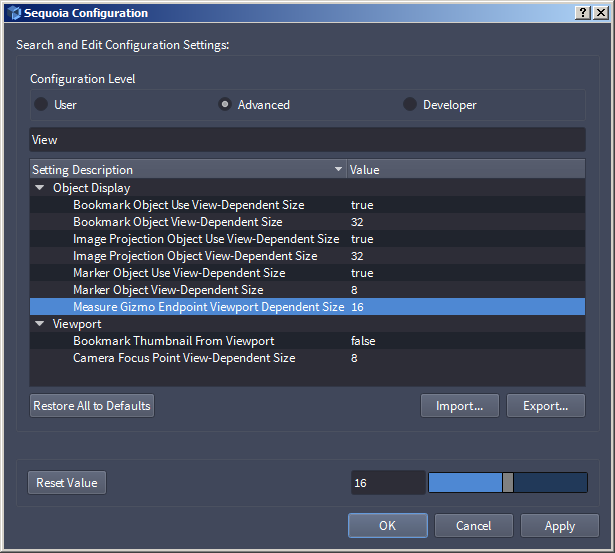
Task: Click the gray handle of value slider
Action: (x=508, y=482)
